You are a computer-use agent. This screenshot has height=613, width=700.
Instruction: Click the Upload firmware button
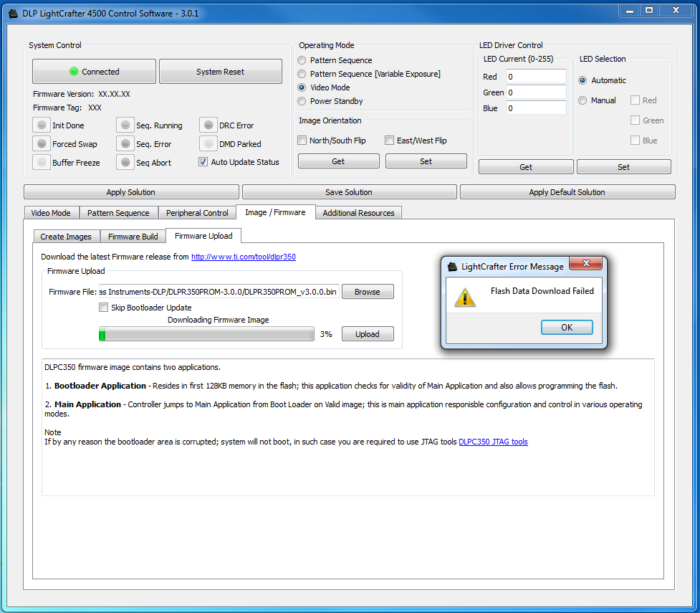368,334
